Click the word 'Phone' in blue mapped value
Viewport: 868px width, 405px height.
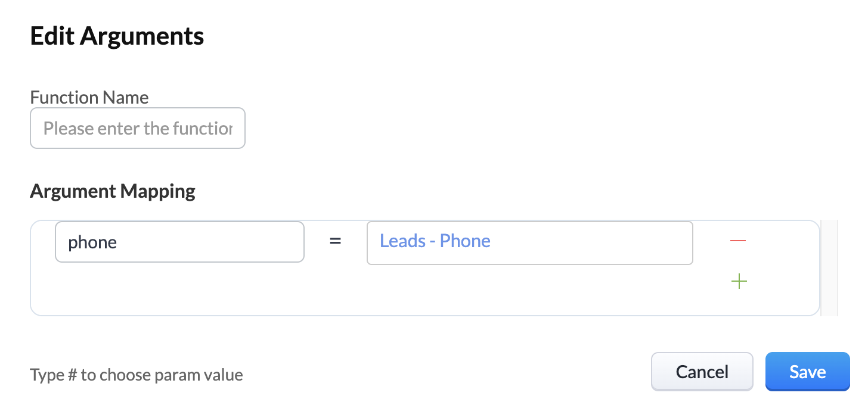(x=465, y=241)
